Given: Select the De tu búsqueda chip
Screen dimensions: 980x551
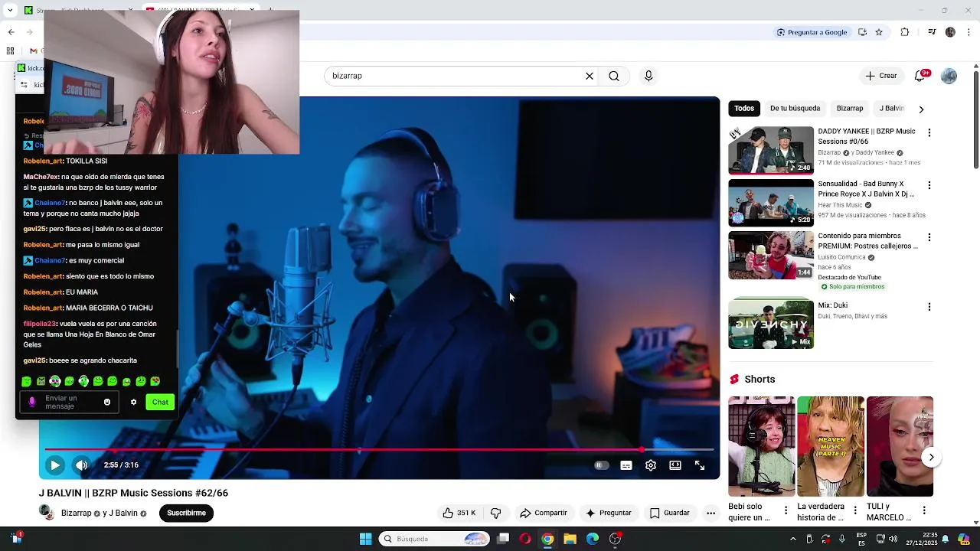Looking at the screenshot, I should pos(795,109).
